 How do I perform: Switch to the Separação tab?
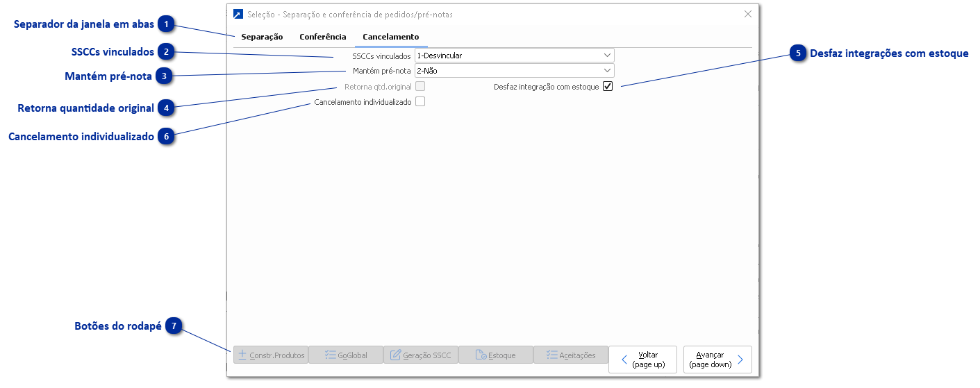262,37
